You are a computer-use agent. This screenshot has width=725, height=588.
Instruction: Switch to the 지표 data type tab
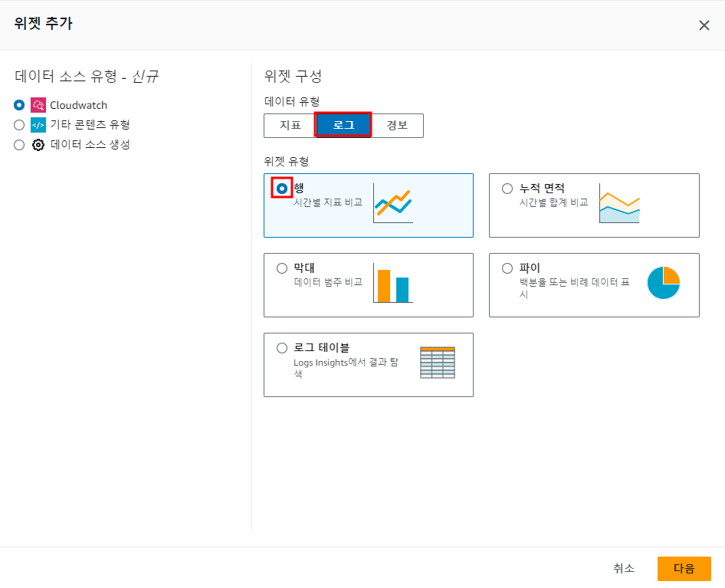pos(290,126)
